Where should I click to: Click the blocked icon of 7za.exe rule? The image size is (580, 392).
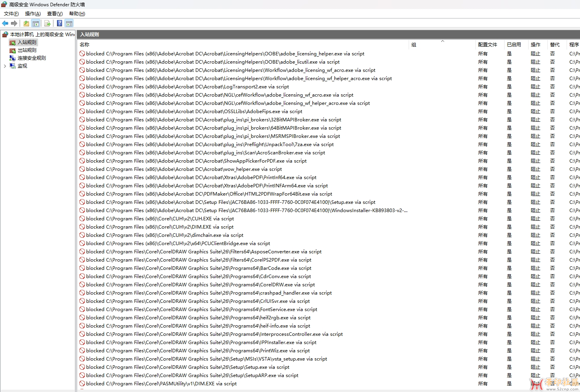(82, 144)
